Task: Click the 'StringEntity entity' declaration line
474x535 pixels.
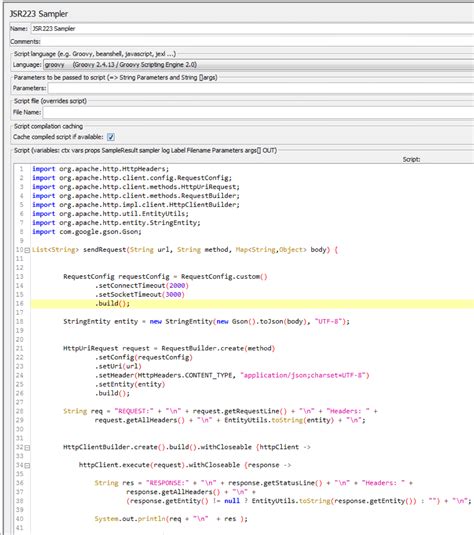Action: click(206, 321)
